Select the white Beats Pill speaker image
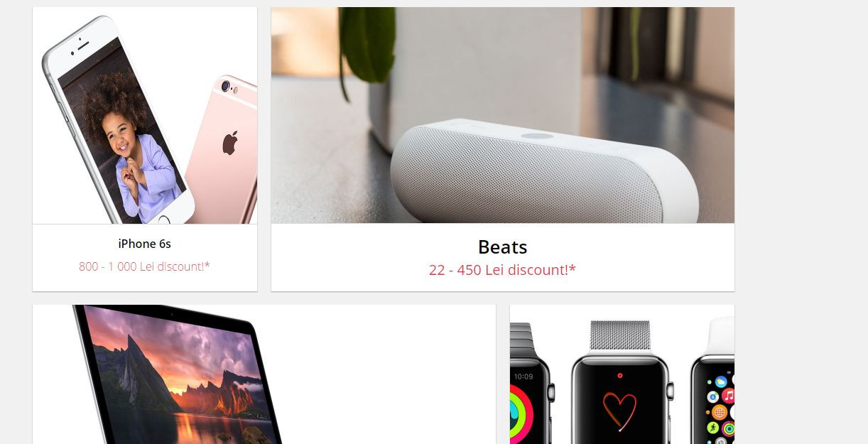 coord(543,170)
